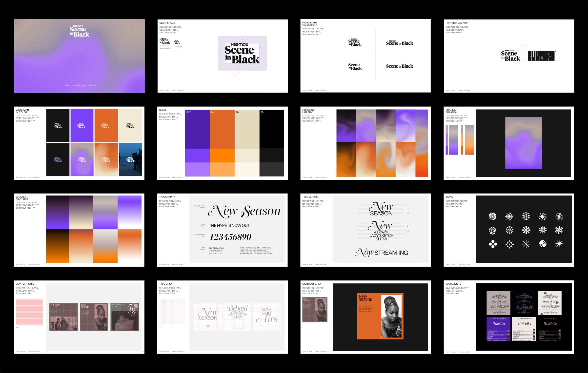Click the spoked wheel icon with dashed rim
This screenshot has height=373, width=588.
click(559, 217)
